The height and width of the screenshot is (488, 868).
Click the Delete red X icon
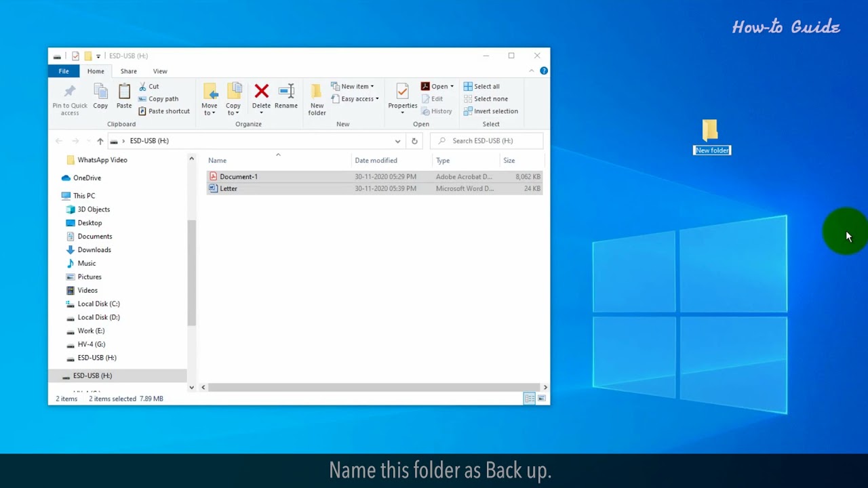click(261, 91)
